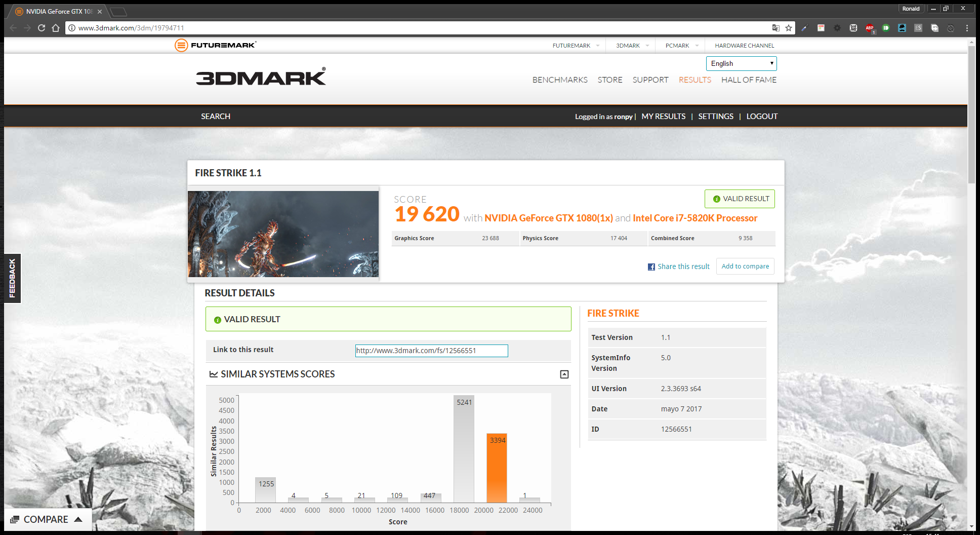Viewport: 980px width, 535px height.
Task: Click the Physics Score value 17 404
Action: tap(619, 239)
